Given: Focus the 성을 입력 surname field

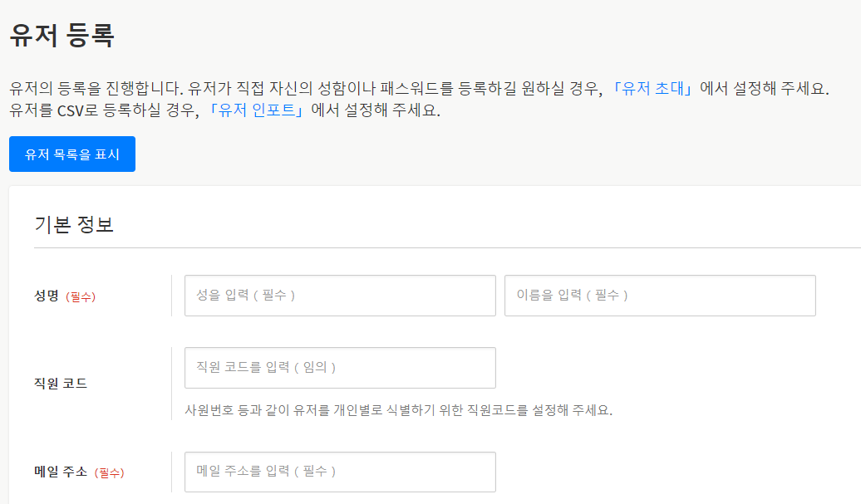Looking at the screenshot, I should click(340, 296).
